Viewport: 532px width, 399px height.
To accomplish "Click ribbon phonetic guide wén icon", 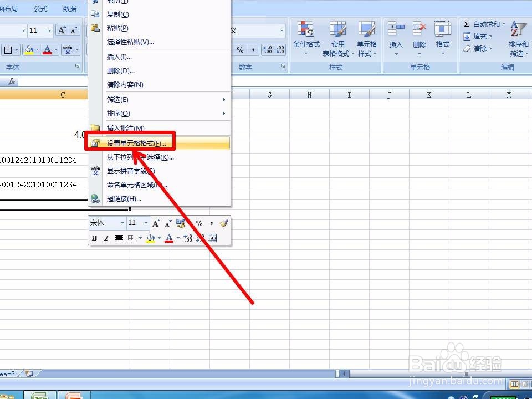I will click(68, 50).
